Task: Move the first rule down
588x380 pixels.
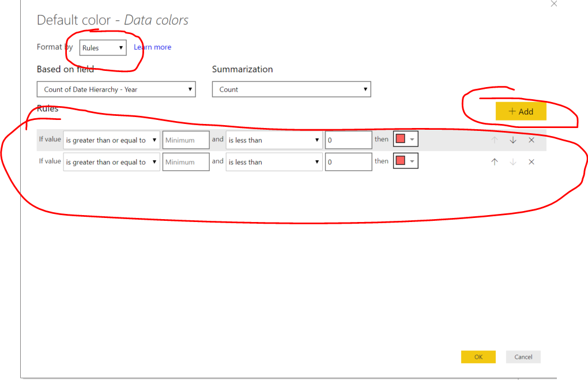Action: click(512, 140)
